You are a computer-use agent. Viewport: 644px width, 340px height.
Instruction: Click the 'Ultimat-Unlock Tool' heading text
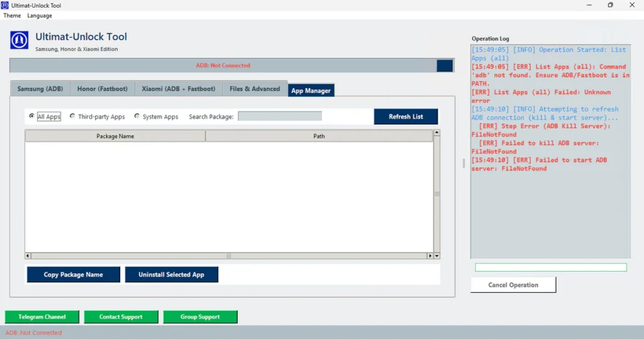coord(81,37)
